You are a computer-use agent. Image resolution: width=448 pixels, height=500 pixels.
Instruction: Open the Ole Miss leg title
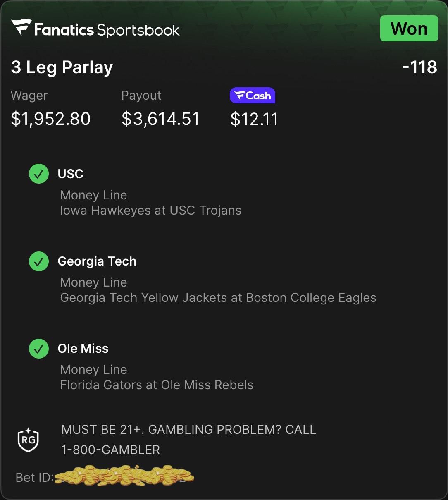[83, 349]
